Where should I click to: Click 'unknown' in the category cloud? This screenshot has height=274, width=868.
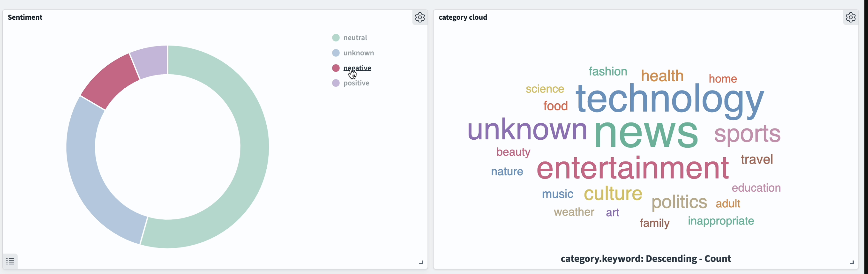pos(527,130)
